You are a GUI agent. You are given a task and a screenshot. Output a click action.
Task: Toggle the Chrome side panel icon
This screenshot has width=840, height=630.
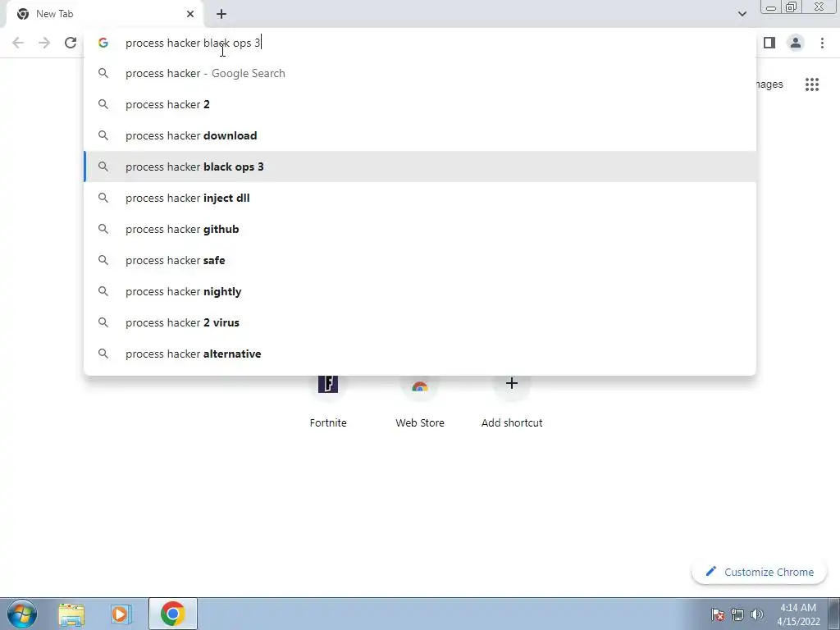[x=769, y=43]
